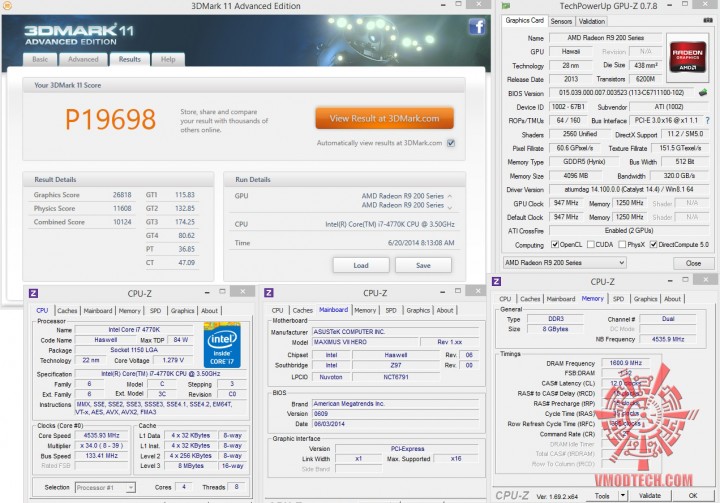This screenshot has width=720, height=503.
Task: Open the Validation tab in GPU-Z
Action: click(591, 21)
